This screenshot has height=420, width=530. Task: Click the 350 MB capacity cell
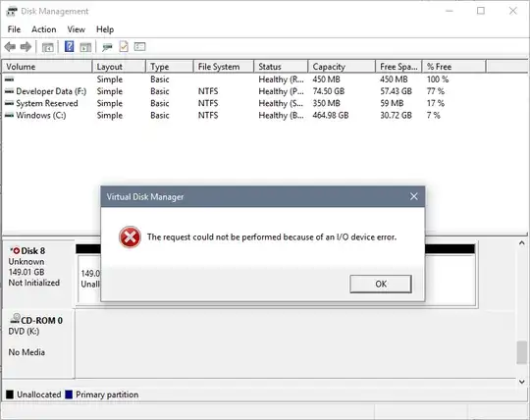[x=326, y=103]
